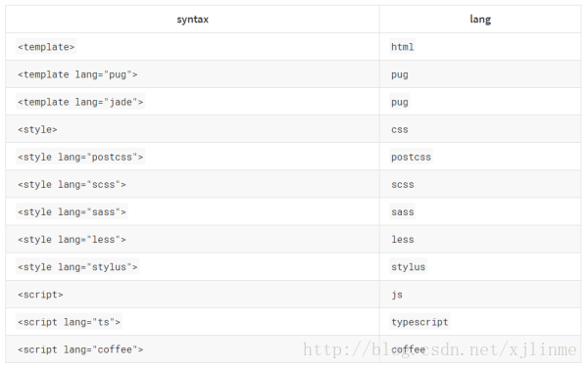
Task: Select the style lang="less" syntax entry
Action: coord(72,240)
